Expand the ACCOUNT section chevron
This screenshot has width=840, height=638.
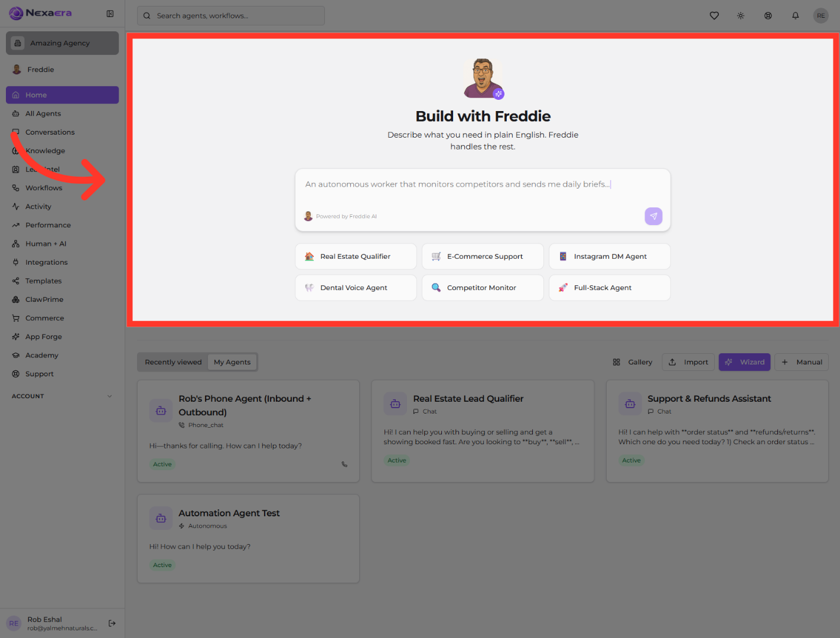[109, 396]
